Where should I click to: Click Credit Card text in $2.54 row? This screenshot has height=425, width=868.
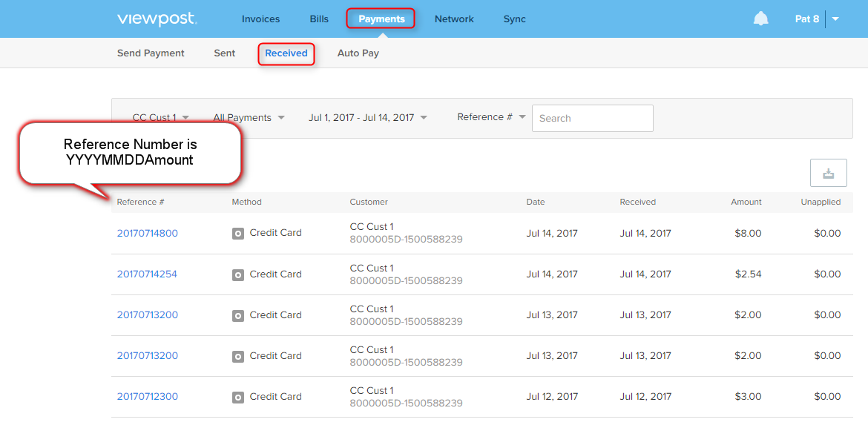coord(276,274)
